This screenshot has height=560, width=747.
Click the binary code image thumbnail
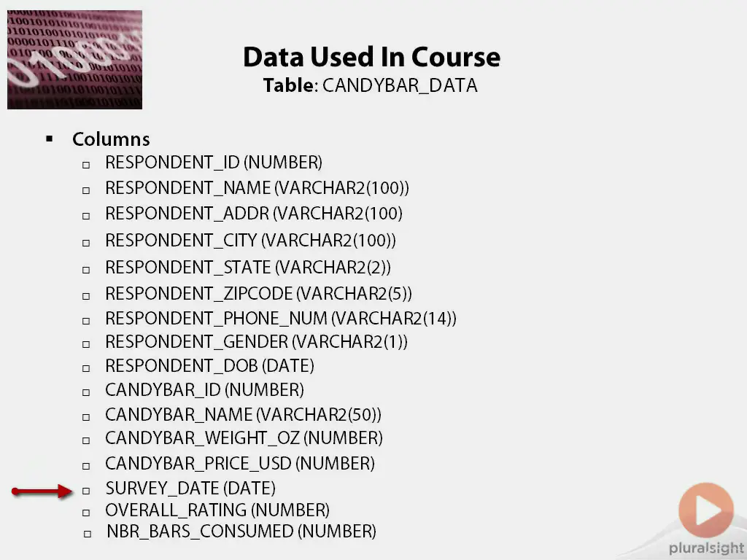[74, 60]
